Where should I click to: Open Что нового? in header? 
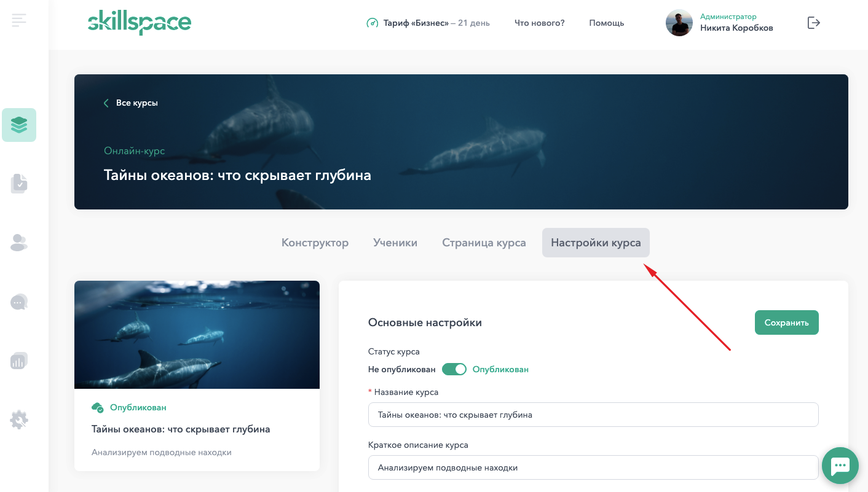(540, 23)
